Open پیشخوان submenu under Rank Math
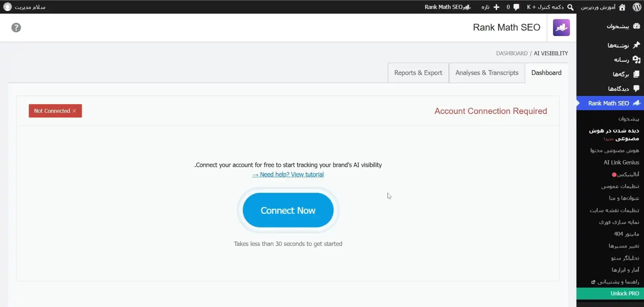The image size is (644, 307). [x=629, y=119]
